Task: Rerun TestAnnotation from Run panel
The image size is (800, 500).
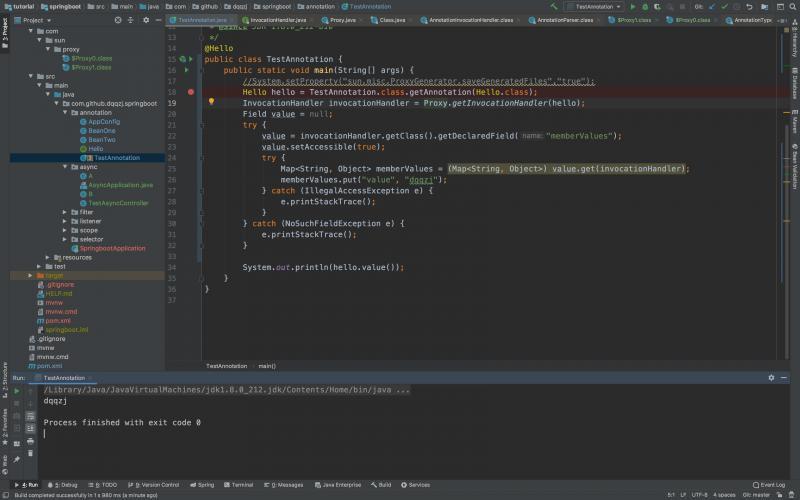Action: tap(17, 391)
